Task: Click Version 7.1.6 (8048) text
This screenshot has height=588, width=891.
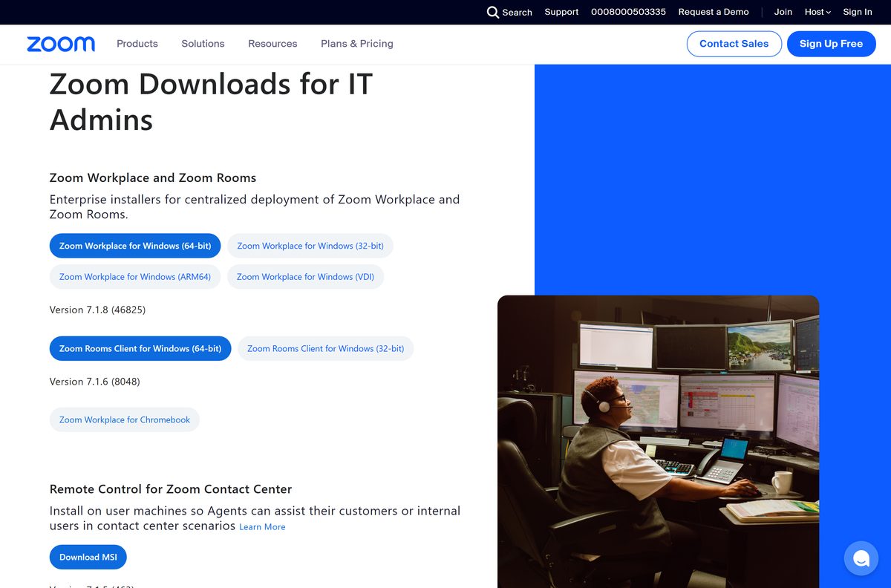Action: 94,382
